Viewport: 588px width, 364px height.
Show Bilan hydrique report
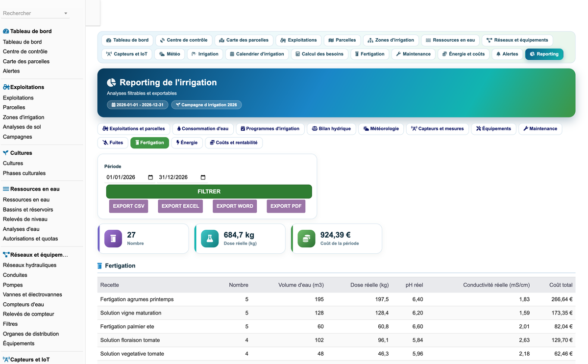tap(331, 128)
